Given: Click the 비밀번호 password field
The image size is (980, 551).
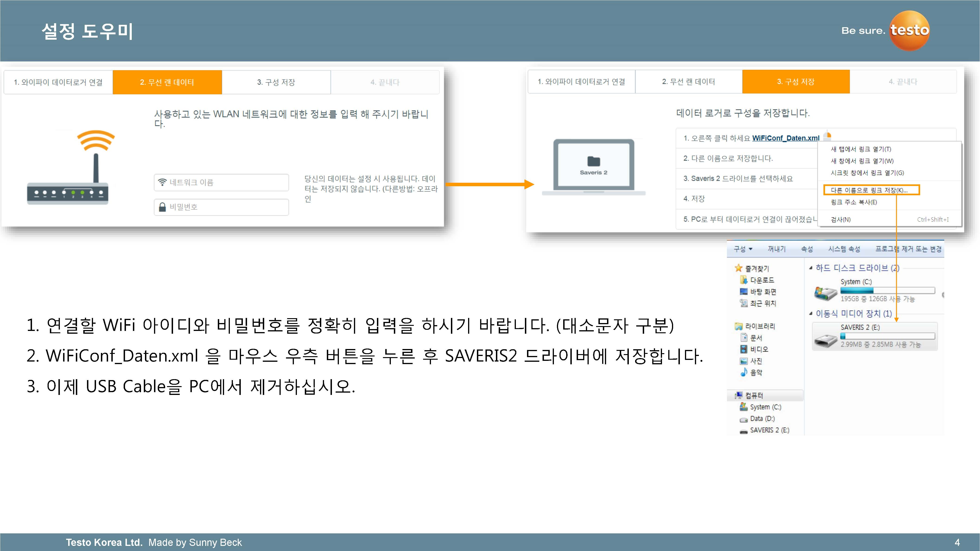Looking at the screenshot, I should pyautogui.click(x=222, y=207).
